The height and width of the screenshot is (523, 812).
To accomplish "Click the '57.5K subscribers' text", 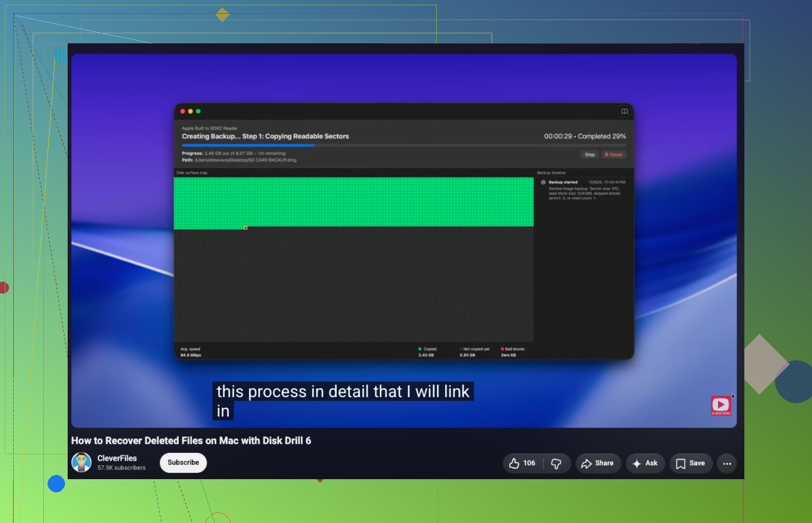I will [121, 468].
